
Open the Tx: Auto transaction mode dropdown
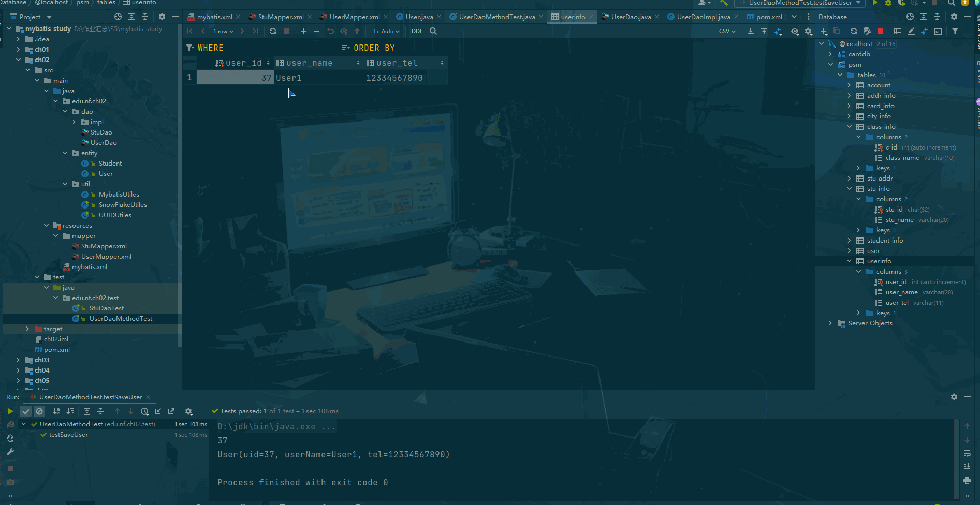coord(386,31)
